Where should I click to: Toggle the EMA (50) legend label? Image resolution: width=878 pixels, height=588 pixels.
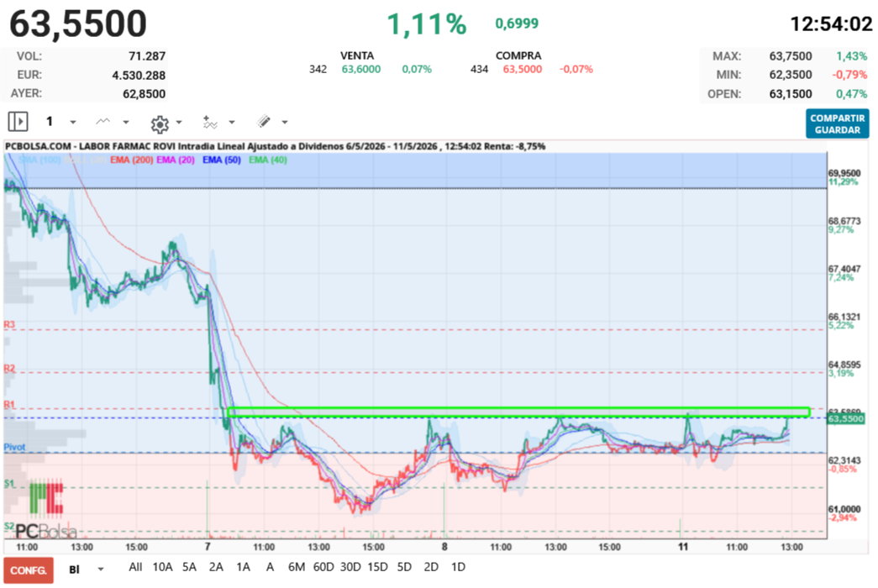click(222, 160)
